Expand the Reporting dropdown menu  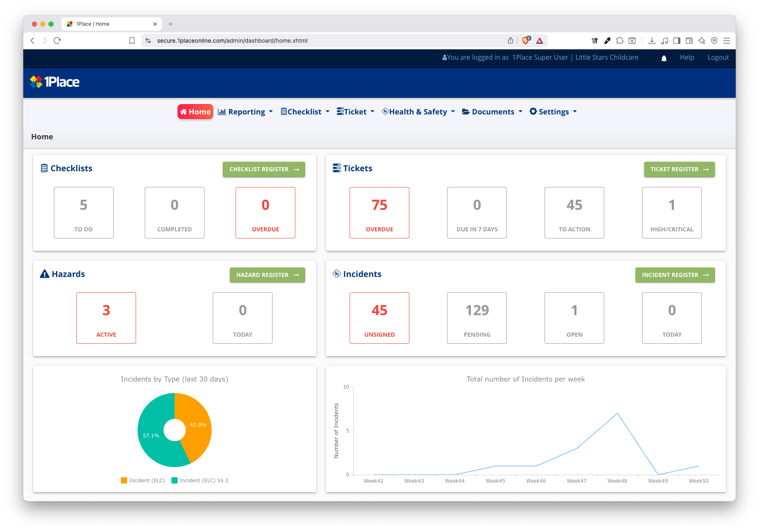click(246, 112)
